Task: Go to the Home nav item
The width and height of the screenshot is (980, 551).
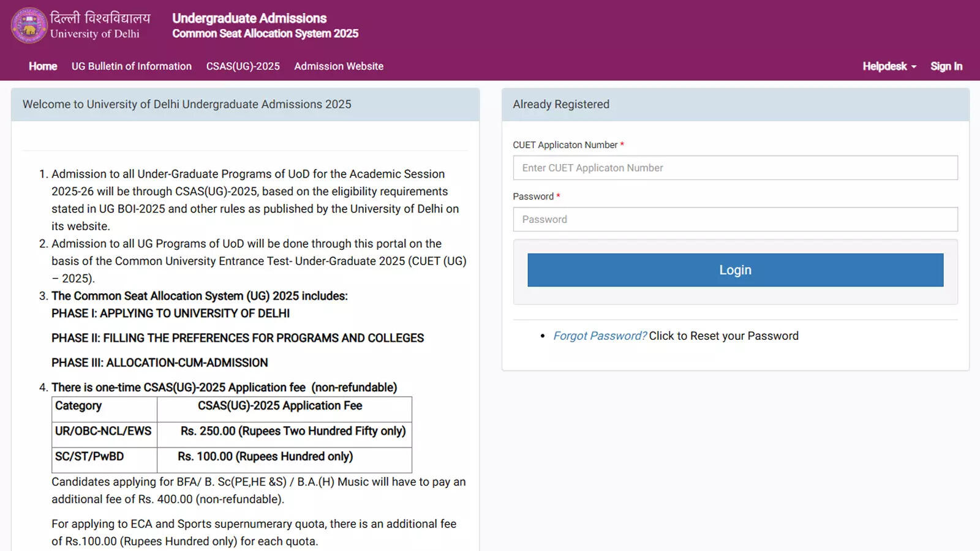Action: (x=43, y=66)
